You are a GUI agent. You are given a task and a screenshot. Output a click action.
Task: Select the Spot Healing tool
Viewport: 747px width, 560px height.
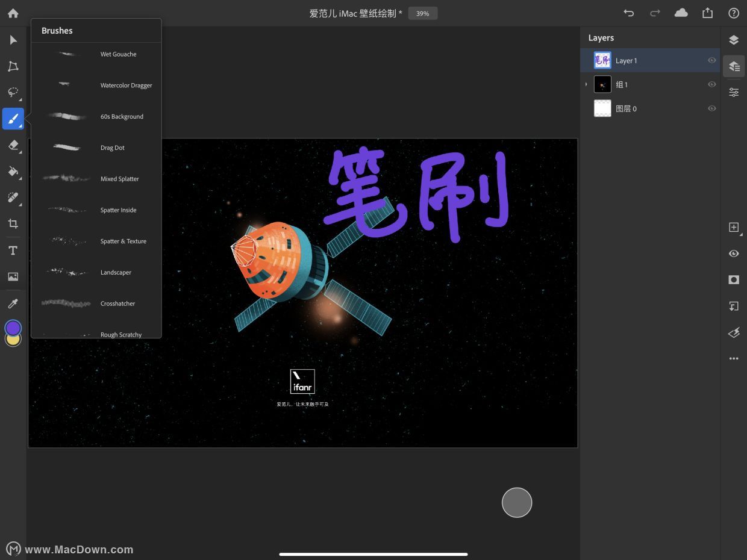13,198
